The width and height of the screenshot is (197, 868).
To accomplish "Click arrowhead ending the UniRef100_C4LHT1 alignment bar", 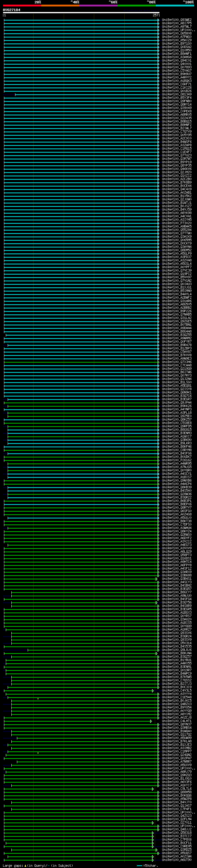I will (151, 721).
